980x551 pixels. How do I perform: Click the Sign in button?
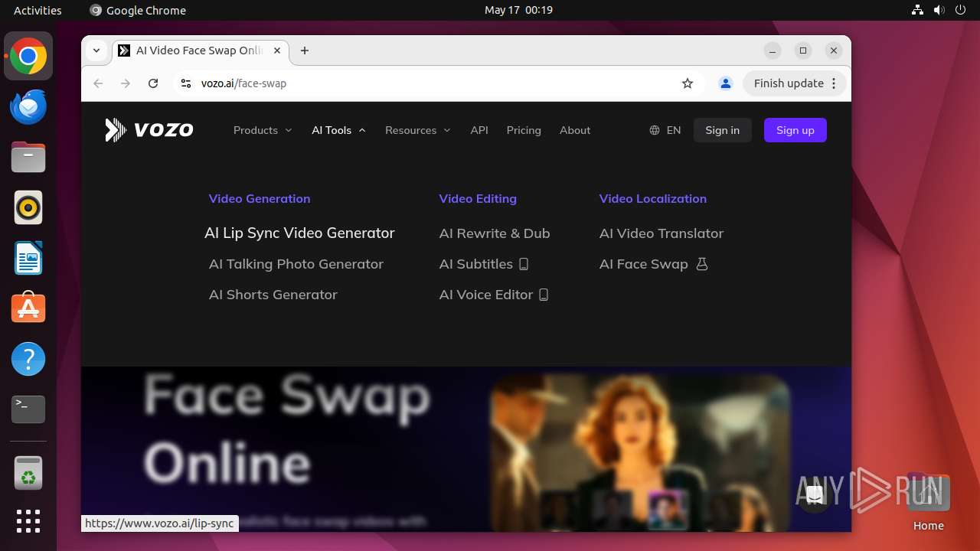point(722,130)
